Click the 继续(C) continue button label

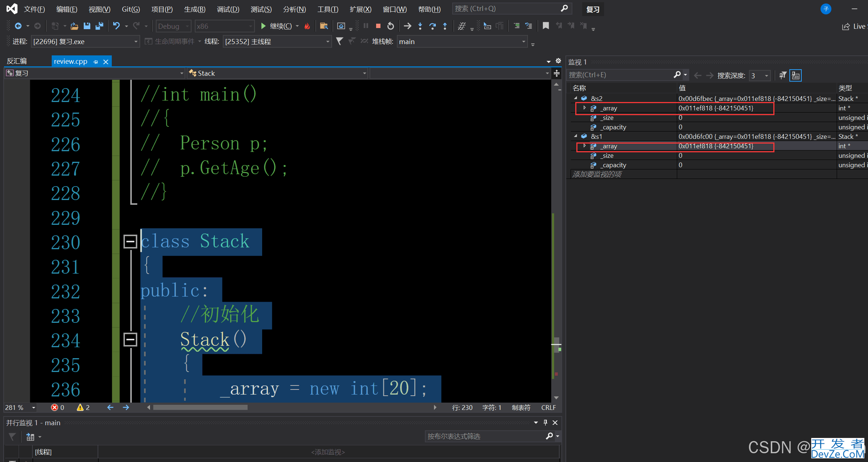(281, 26)
